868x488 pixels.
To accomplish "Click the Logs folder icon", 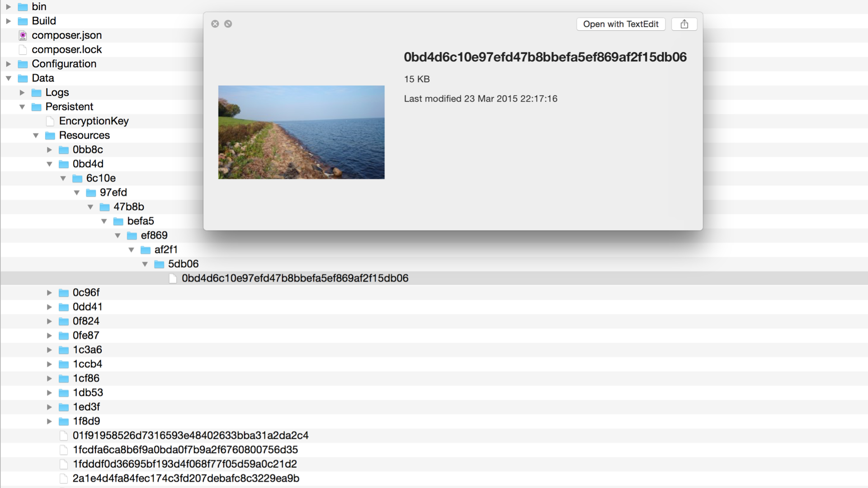I will coord(37,93).
